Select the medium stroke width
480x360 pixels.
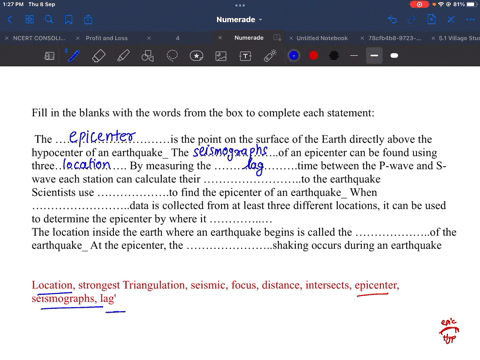[x=374, y=56]
